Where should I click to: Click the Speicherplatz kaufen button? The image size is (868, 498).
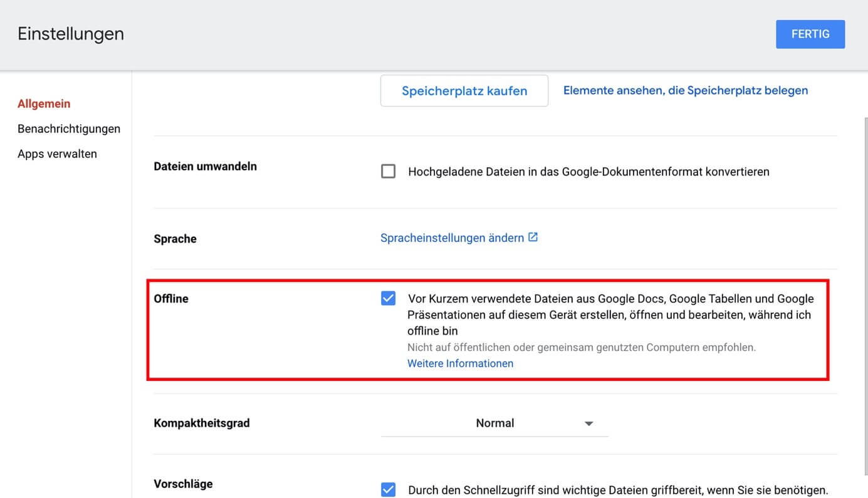(464, 91)
